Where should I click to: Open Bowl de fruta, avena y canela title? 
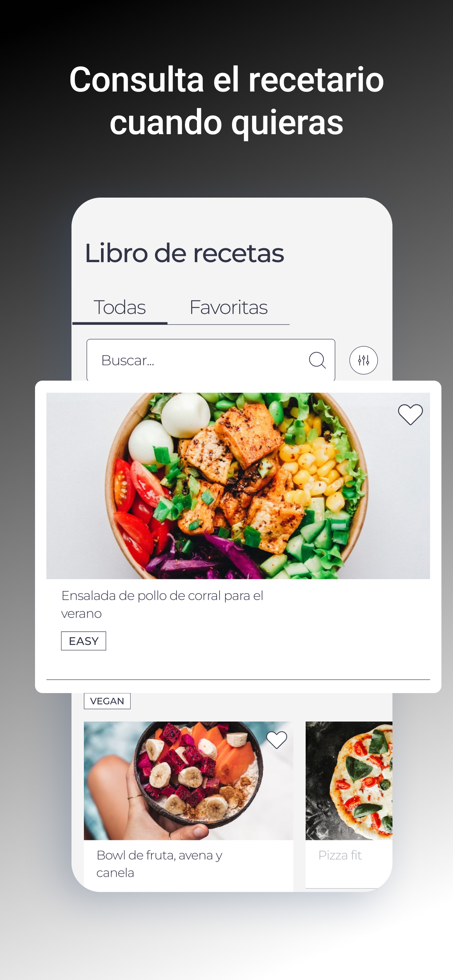click(159, 864)
